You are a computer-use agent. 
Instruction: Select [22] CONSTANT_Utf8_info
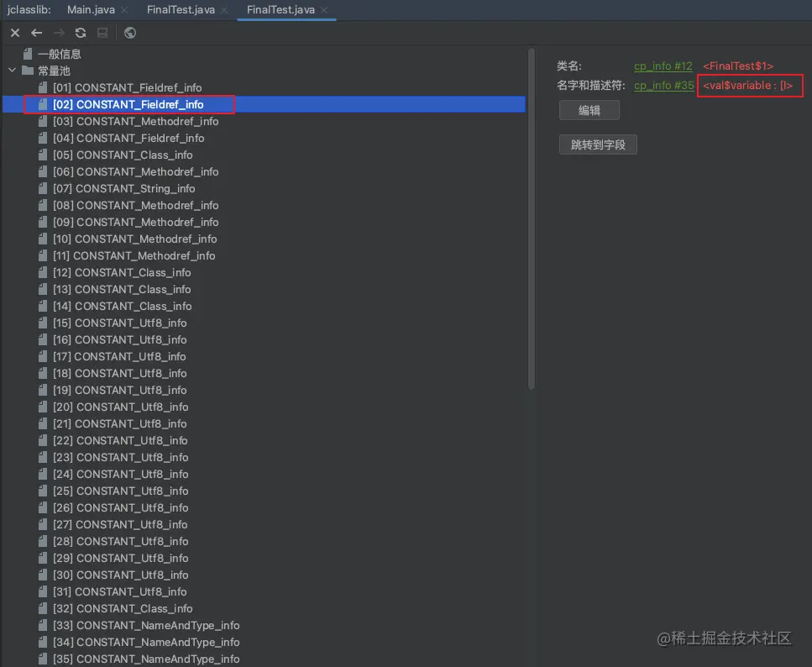tap(120, 440)
